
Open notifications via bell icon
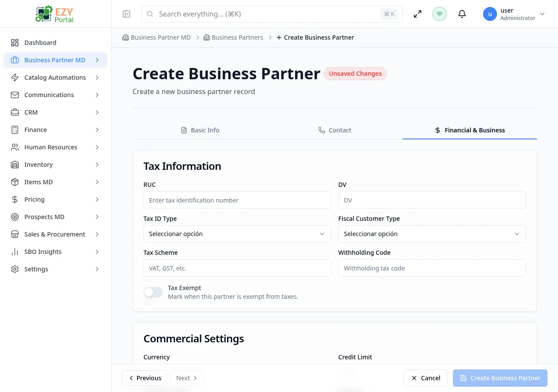click(x=462, y=14)
